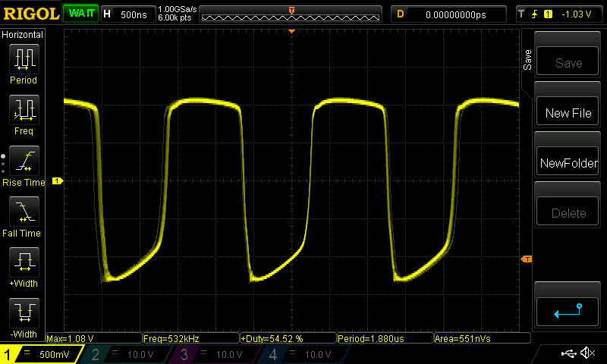Click the H 500ns timebase field
Image resolution: width=607 pixels, height=364 pixels.
128,14
